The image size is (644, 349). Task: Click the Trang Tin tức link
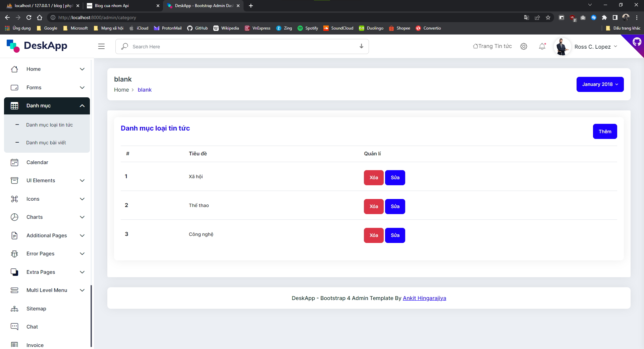[492, 46]
